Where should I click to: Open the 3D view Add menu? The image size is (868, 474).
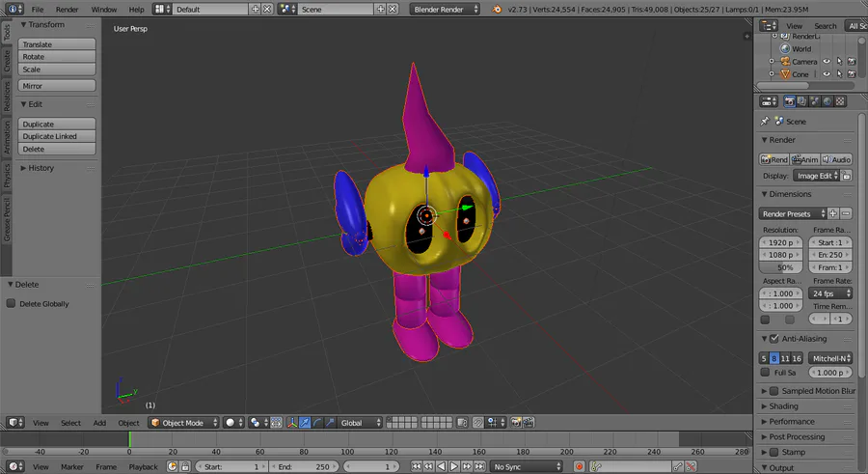(x=99, y=423)
